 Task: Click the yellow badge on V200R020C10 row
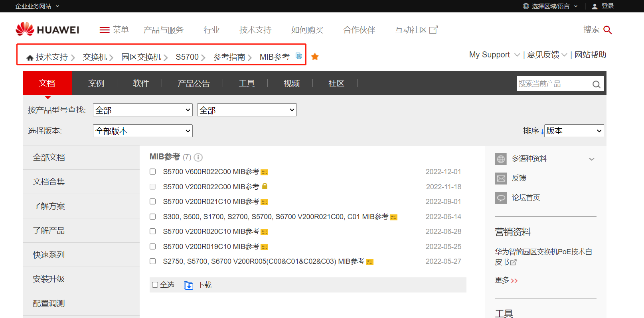point(264,232)
